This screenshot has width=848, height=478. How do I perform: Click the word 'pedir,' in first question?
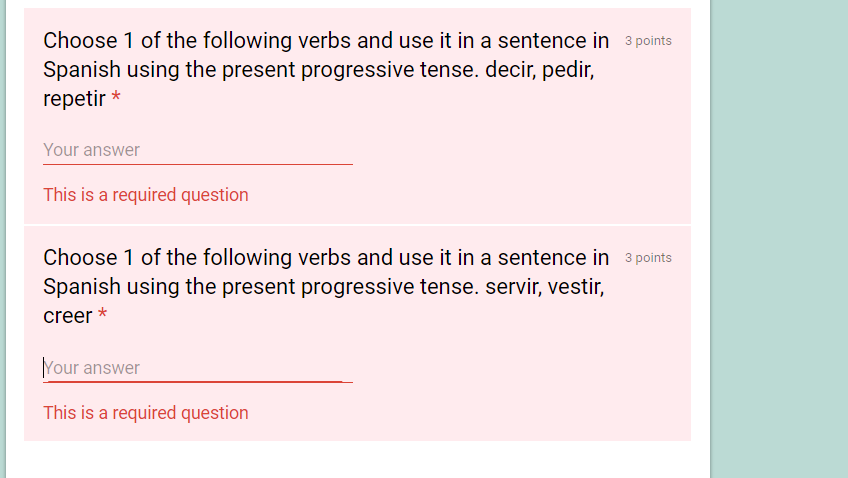coord(568,70)
